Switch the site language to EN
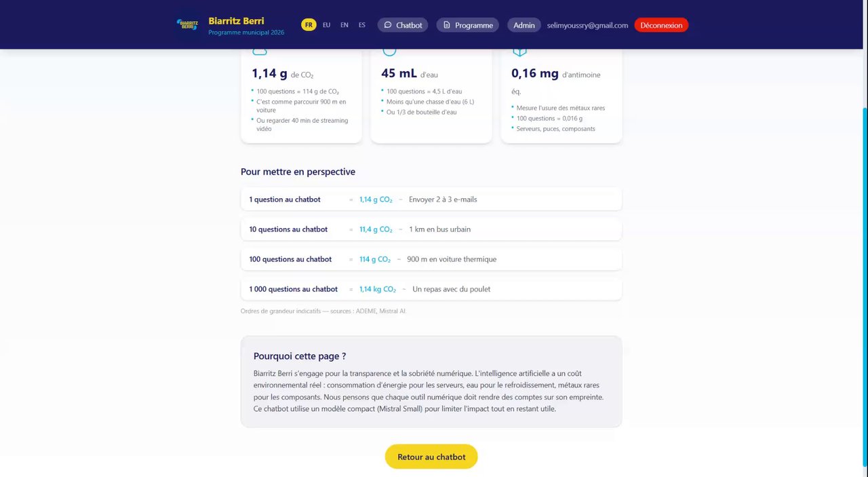The width and height of the screenshot is (868, 477). (x=344, y=25)
